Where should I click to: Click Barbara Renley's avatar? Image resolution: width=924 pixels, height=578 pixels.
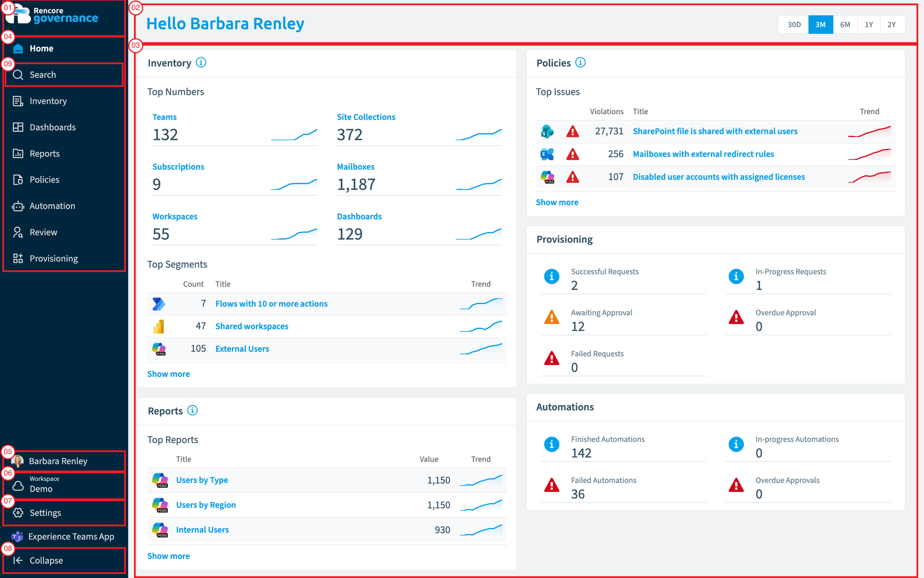coord(18,461)
